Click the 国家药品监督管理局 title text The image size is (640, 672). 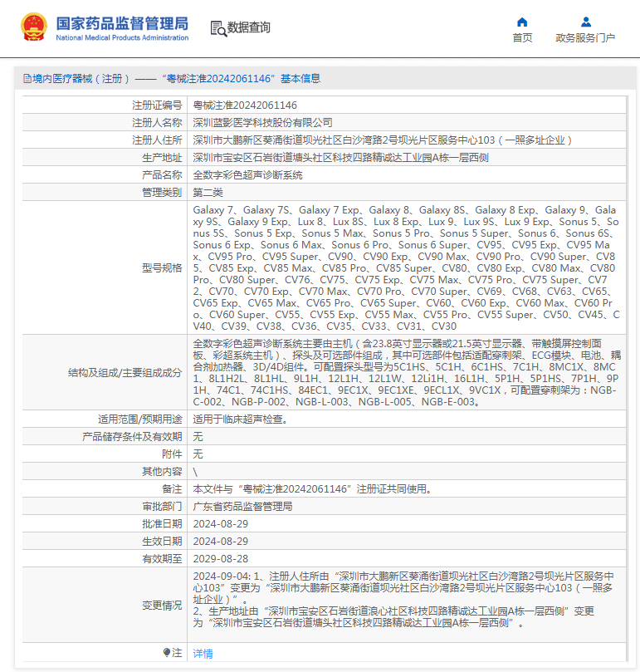(x=122, y=23)
